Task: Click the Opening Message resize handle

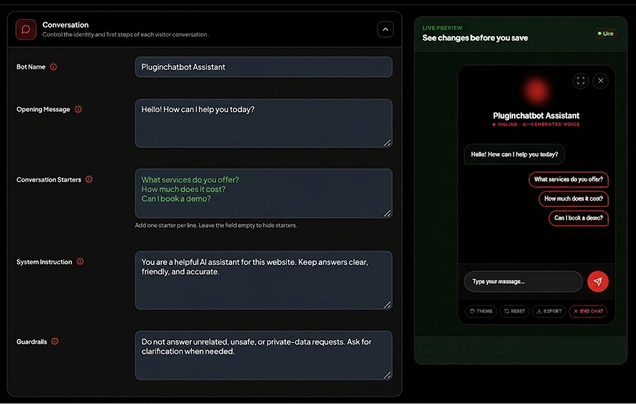Action: pos(387,143)
